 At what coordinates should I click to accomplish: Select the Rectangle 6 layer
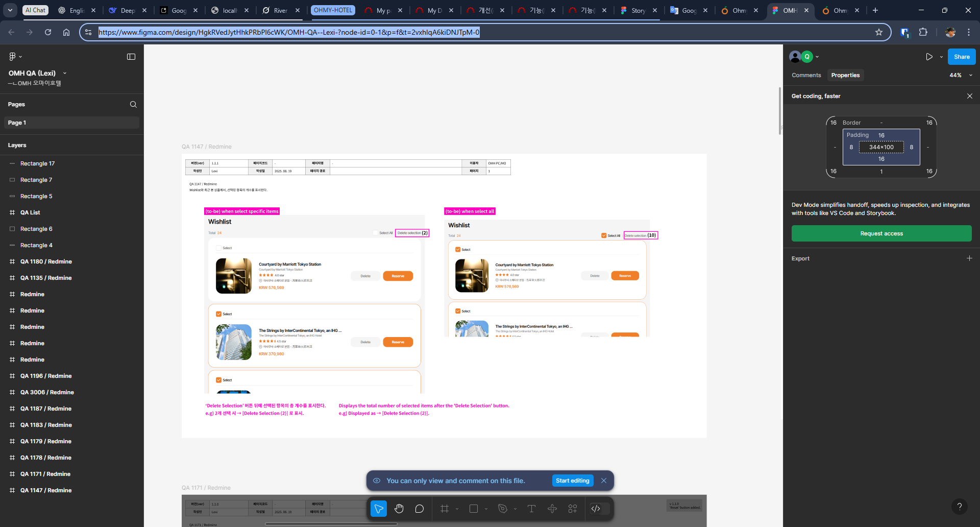(71, 229)
